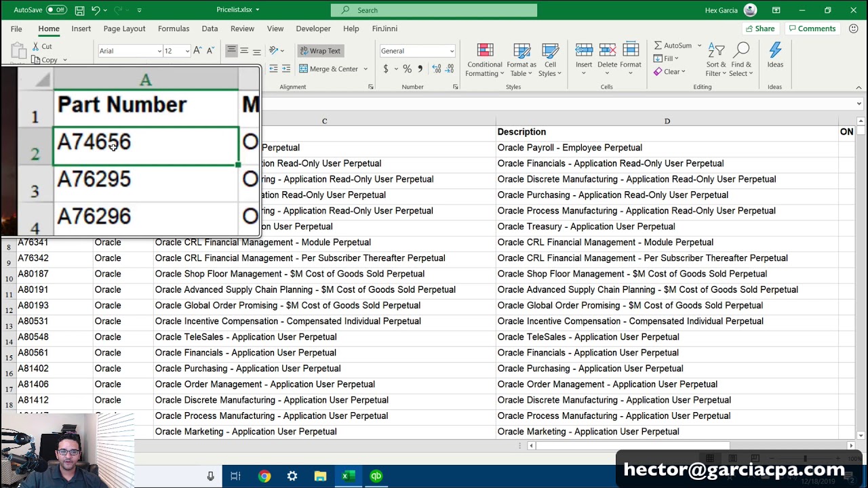
Task: Click the Increase Indent icon
Action: pyautogui.click(x=286, y=68)
